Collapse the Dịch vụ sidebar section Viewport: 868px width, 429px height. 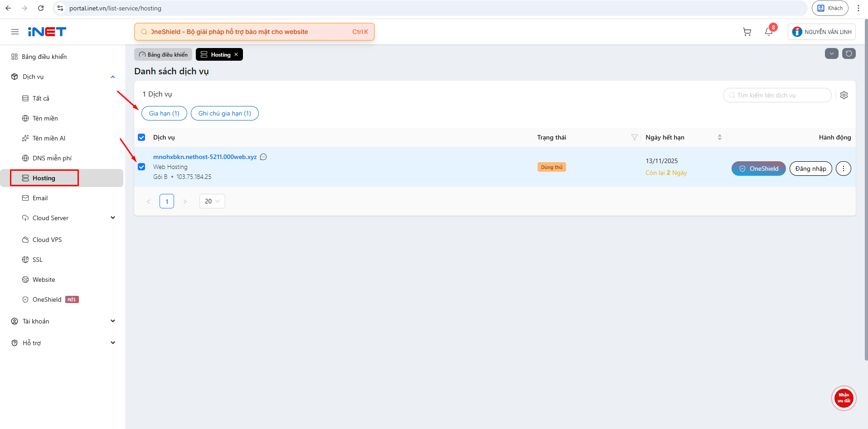(x=113, y=77)
